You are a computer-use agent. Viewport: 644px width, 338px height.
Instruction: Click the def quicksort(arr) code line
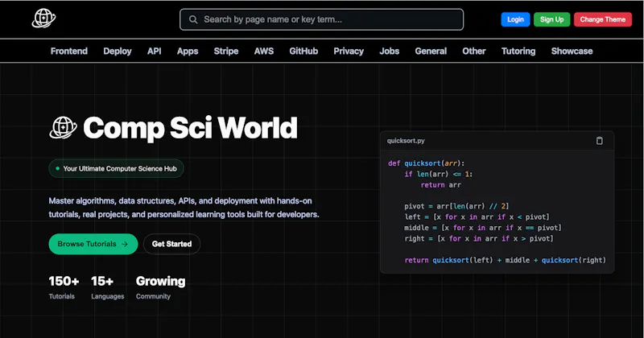coord(427,163)
